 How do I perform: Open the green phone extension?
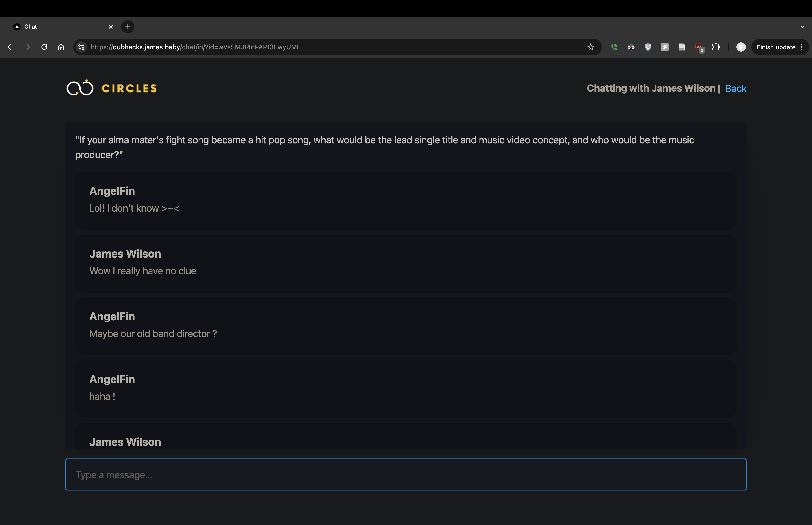tap(614, 47)
